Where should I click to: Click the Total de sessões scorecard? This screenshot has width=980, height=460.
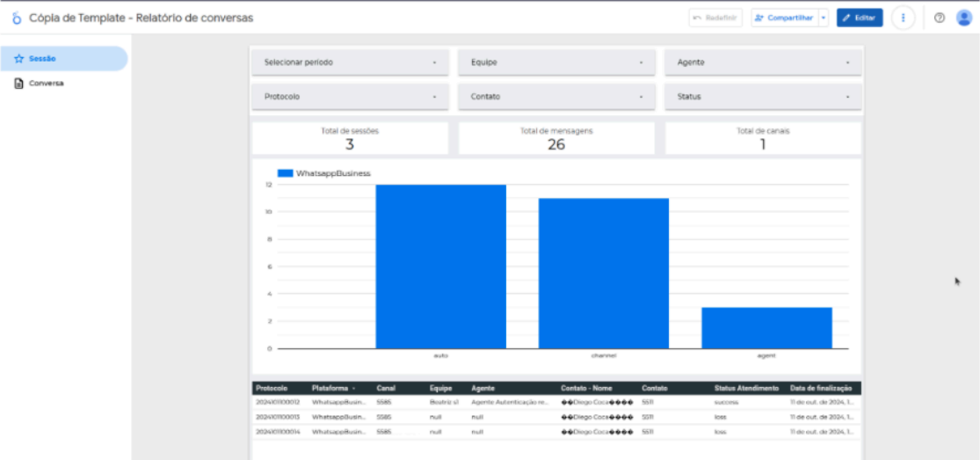pos(350,138)
